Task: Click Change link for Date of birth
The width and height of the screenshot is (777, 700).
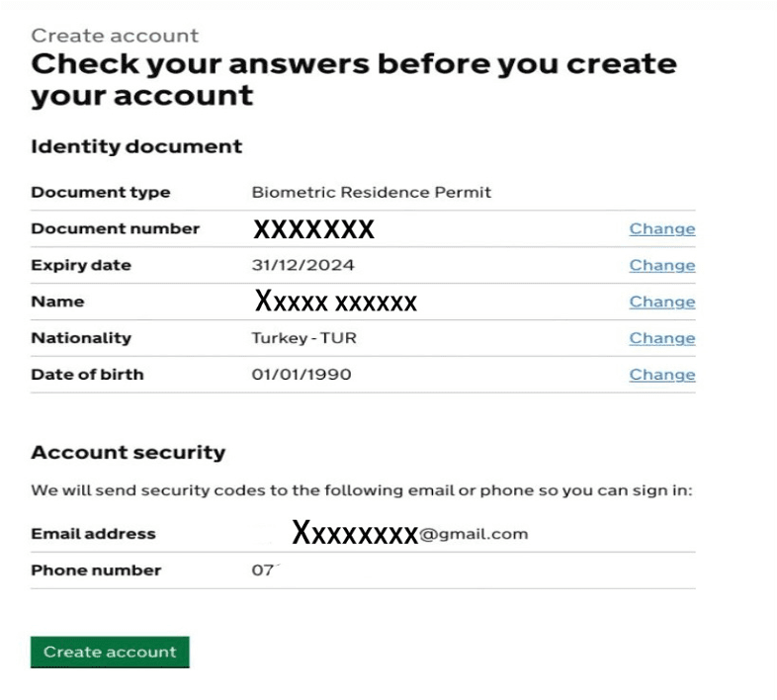Action: [x=661, y=375]
